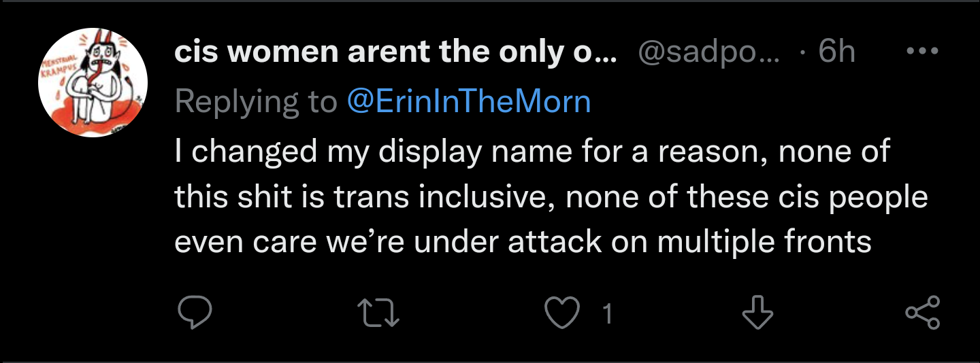Downvote the reply using the down arrow
Viewport: 980px width, 363px height.
tap(757, 313)
